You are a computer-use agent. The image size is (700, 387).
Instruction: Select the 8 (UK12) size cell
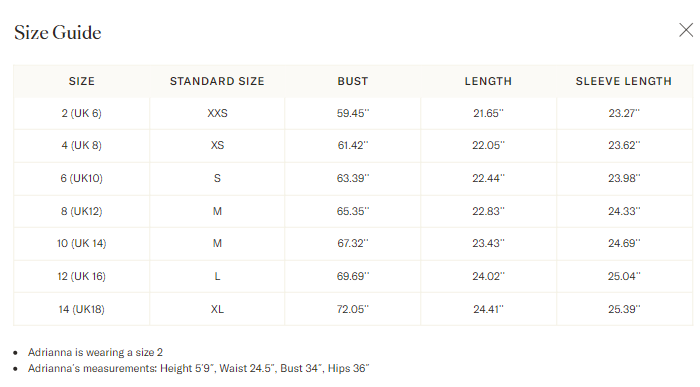tap(82, 211)
